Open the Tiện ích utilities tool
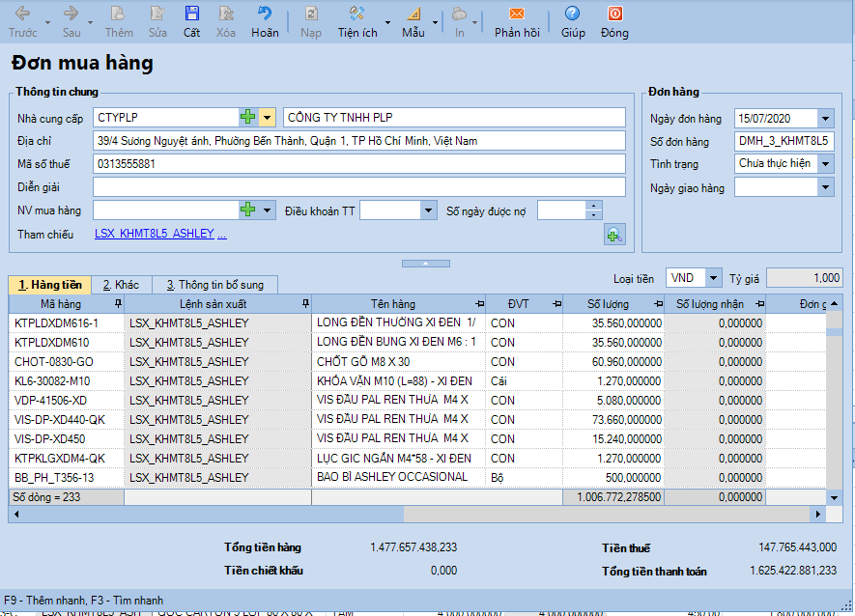Screen dimensions: 855x616 pyautogui.click(x=356, y=14)
